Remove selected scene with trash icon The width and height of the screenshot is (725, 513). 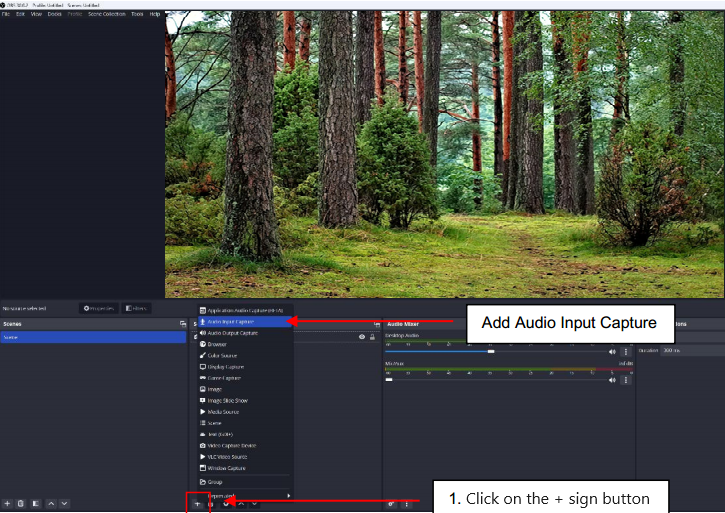(20, 503)
